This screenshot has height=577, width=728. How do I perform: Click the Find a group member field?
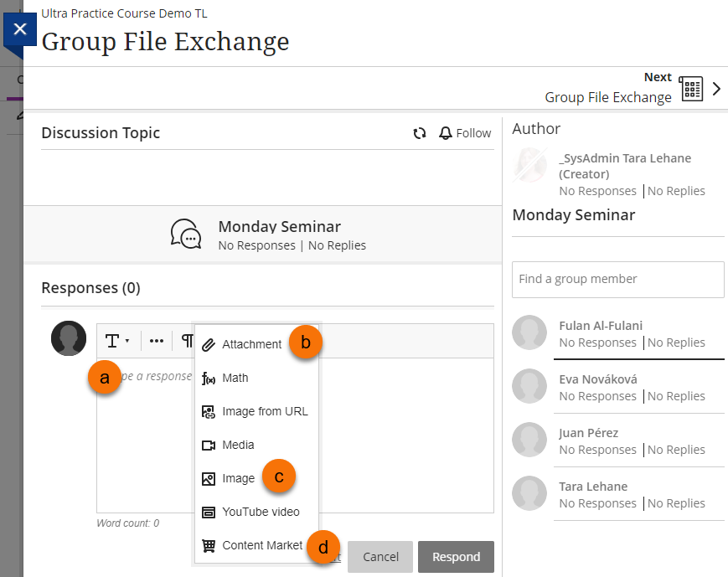coord(617,279)
